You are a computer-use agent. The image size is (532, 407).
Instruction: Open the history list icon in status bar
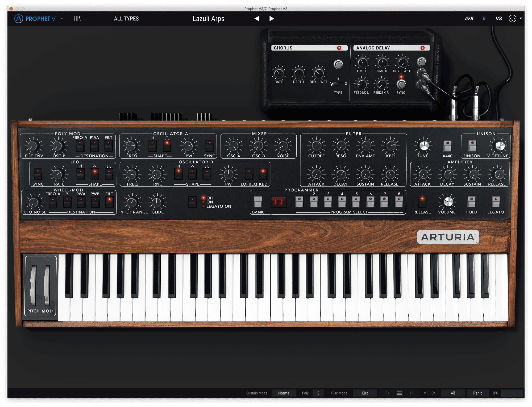pos(400,393)
